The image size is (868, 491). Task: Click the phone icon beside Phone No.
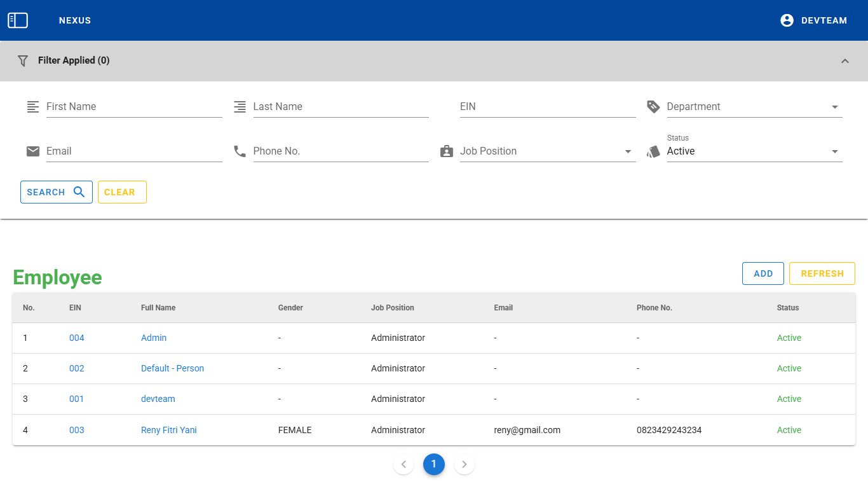240,151
